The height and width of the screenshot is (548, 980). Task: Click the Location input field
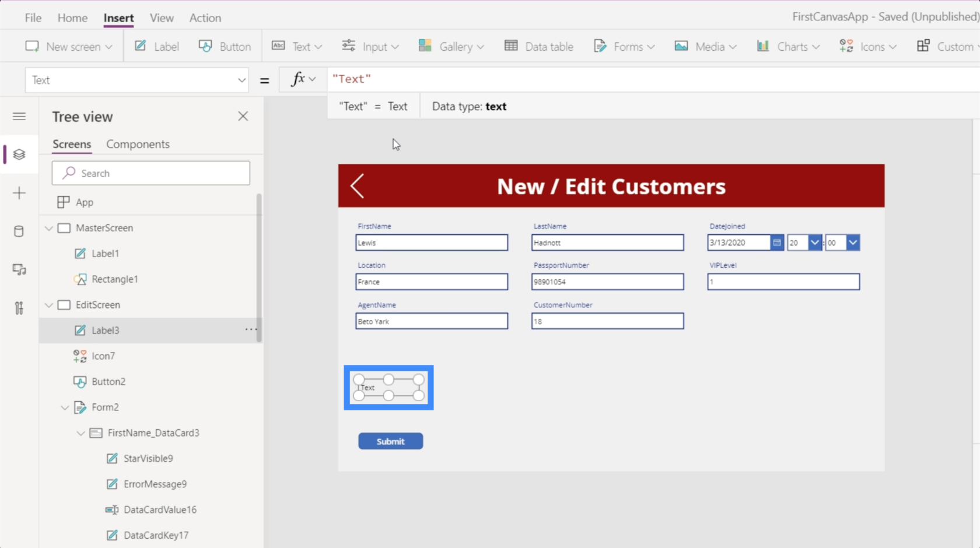432,282
